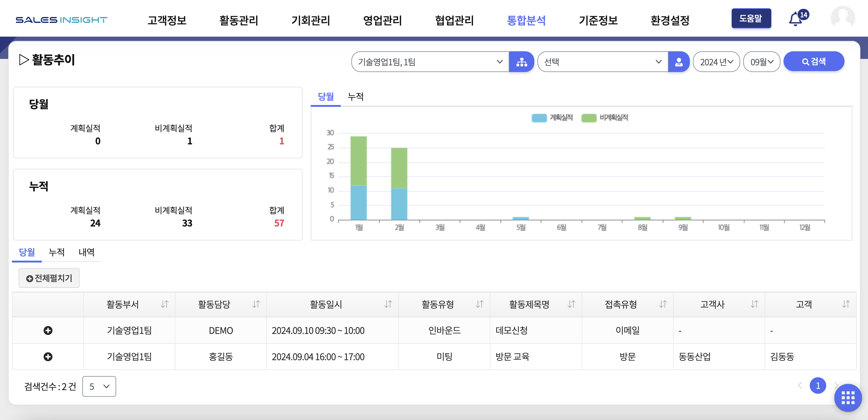Click the organization chart icon button

[521, 62]
